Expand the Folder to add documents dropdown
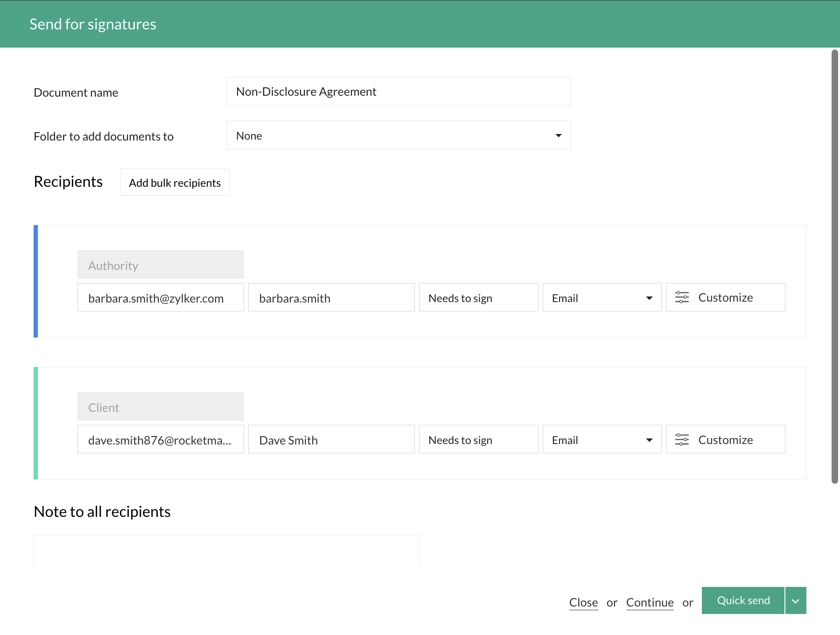 click(399, 135)
